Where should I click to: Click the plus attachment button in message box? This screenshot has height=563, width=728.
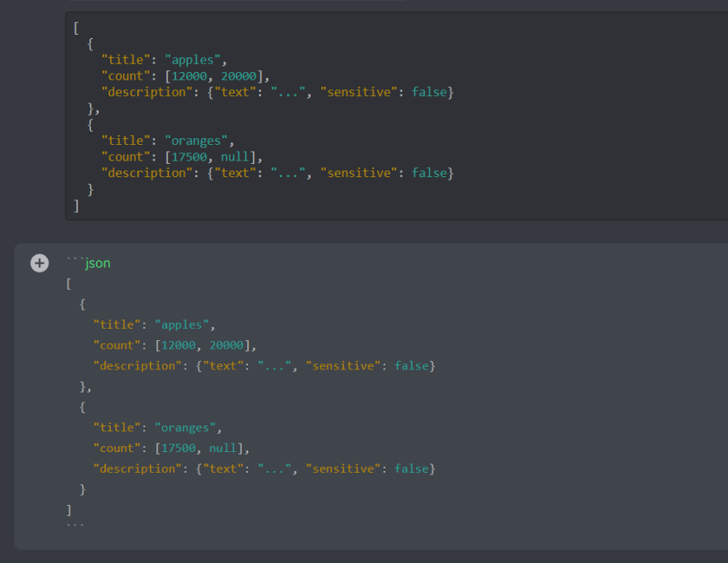coord(40,263)
